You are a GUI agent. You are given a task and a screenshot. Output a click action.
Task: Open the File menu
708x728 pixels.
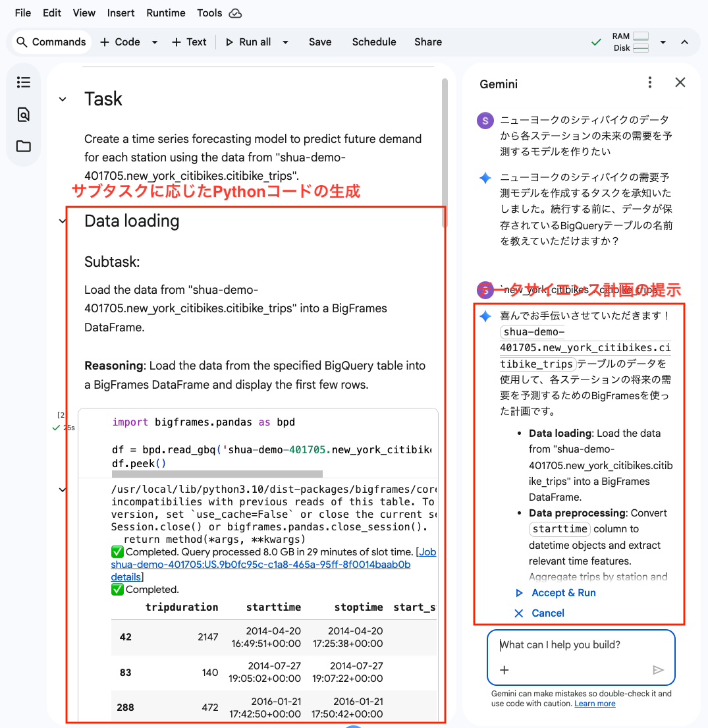23,13
